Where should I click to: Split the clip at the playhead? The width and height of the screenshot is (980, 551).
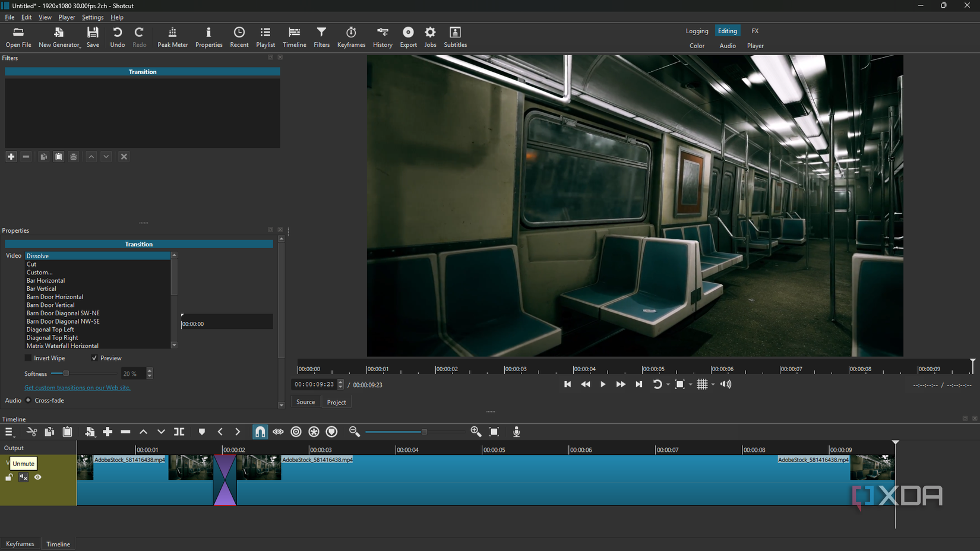tap(179, 432)
